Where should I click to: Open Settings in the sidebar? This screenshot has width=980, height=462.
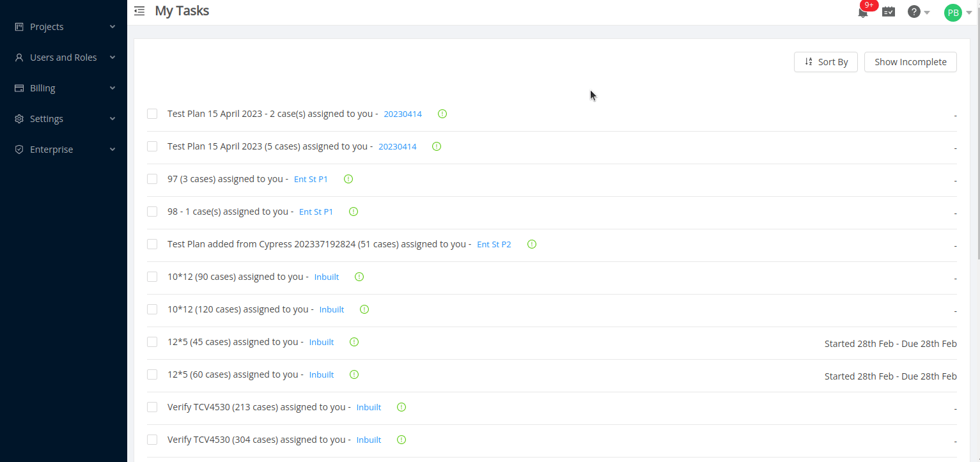(64, 119)
